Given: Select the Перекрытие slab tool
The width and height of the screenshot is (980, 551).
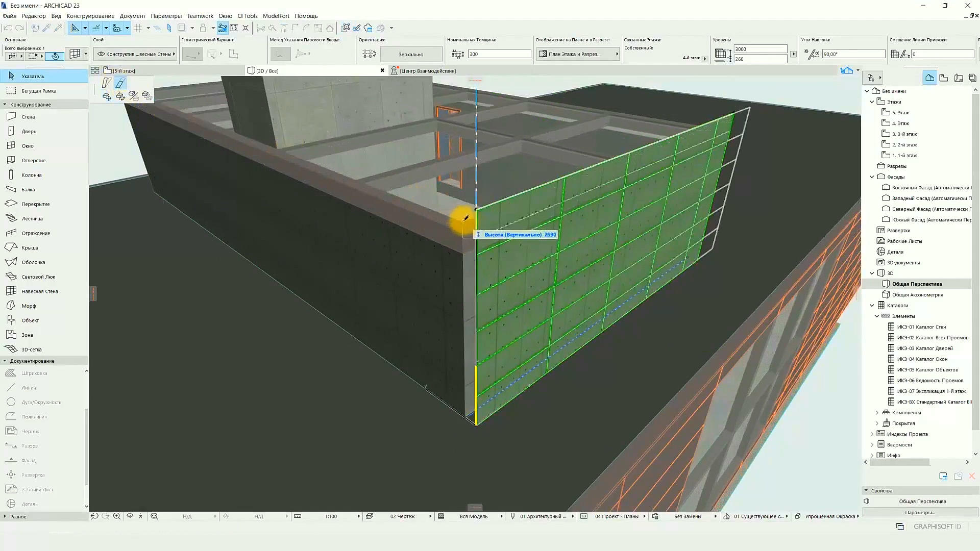Looking at the screenshot, I should point(35,204).
